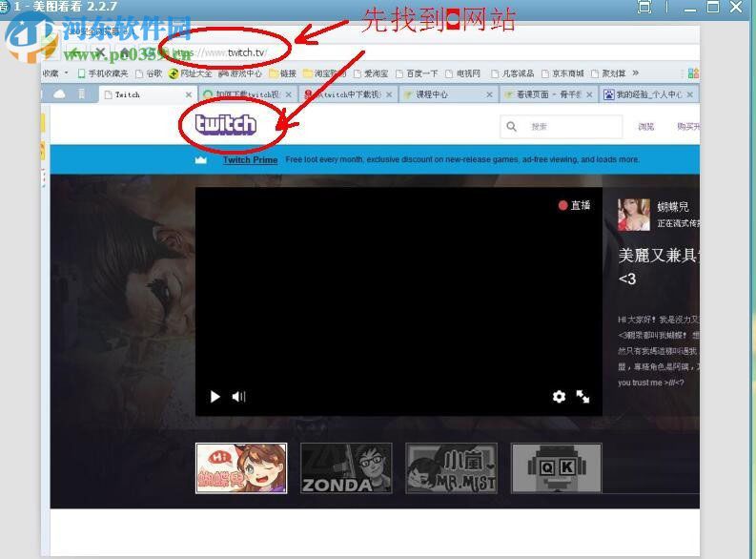Select the QK channel thumbnail

[557, 468]
